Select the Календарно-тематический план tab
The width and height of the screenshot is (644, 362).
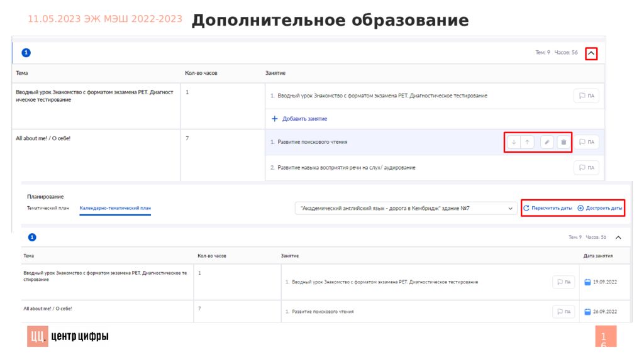coord(115,207)
